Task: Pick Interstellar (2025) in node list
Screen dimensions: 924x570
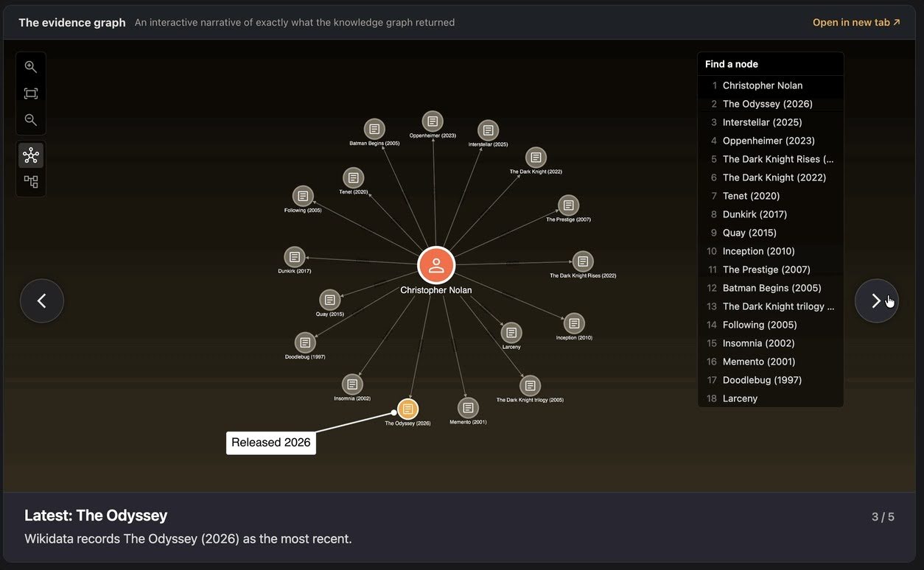Action: click(771, 122)
